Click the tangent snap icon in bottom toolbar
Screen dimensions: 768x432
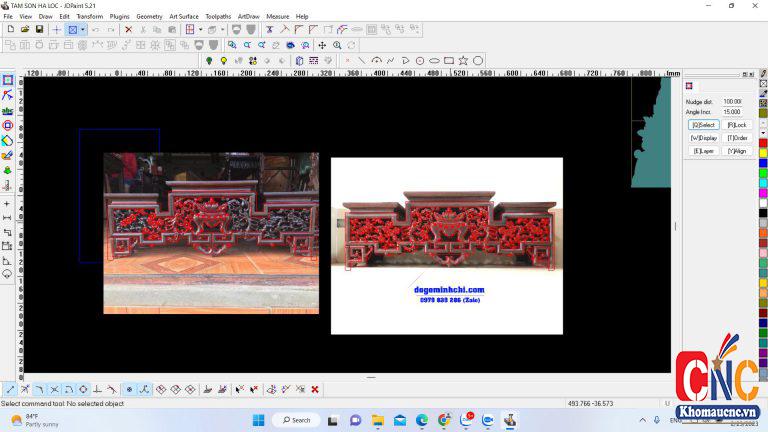tap(112, 389)
